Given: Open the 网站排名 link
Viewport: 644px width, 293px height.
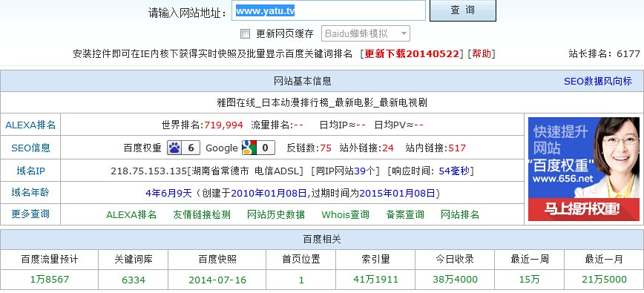Looking at the screenshot, I should tap(459, 214).
